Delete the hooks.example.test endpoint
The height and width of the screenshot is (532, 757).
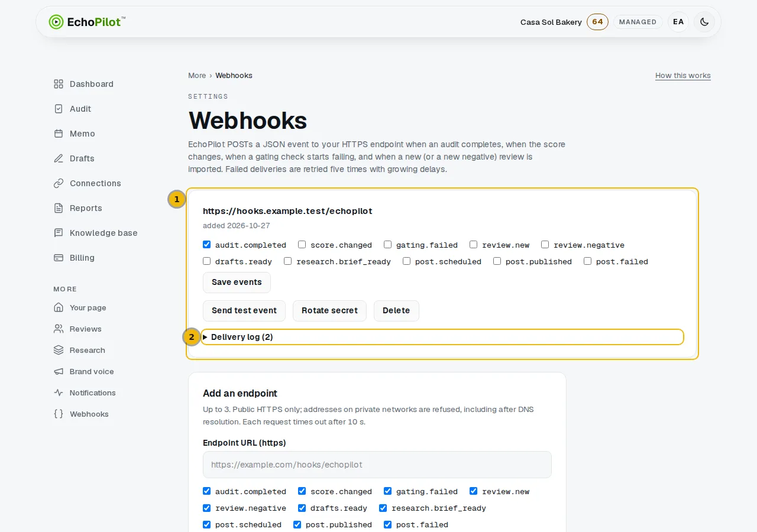[396, 311]
